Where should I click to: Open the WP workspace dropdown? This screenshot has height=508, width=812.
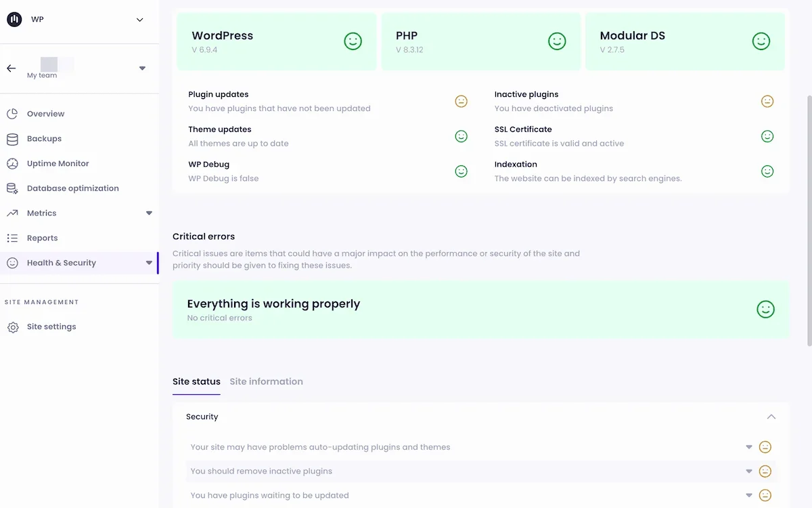coord(139,20)
